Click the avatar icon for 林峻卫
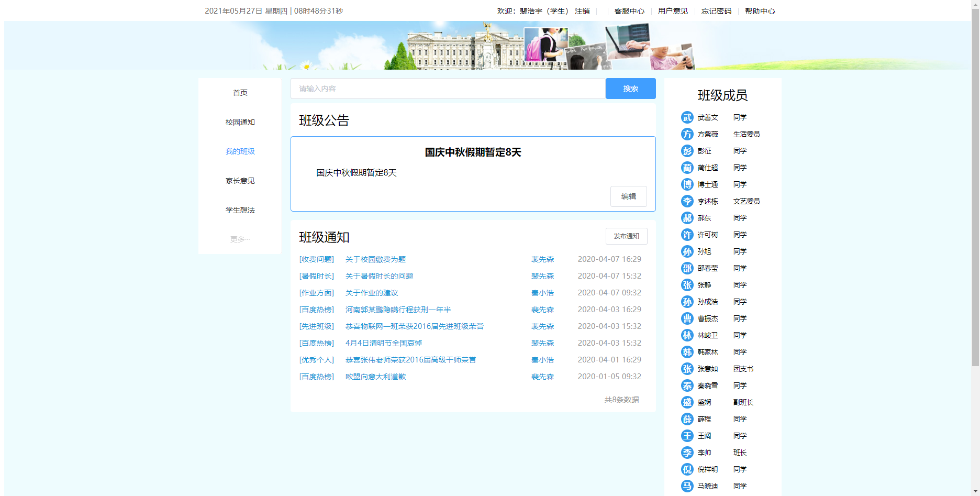Screen dimensions: 980x496 [x=687, y=335]
